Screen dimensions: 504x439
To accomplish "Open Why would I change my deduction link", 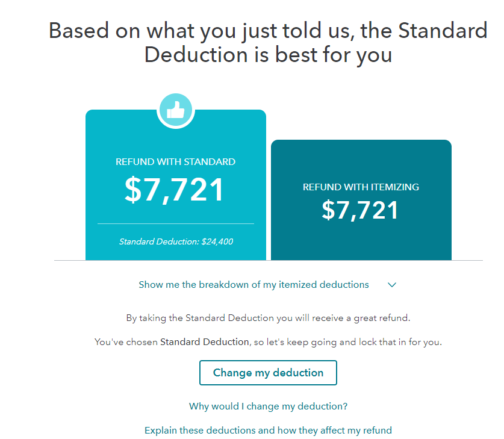I will click(x=268, y=406).
